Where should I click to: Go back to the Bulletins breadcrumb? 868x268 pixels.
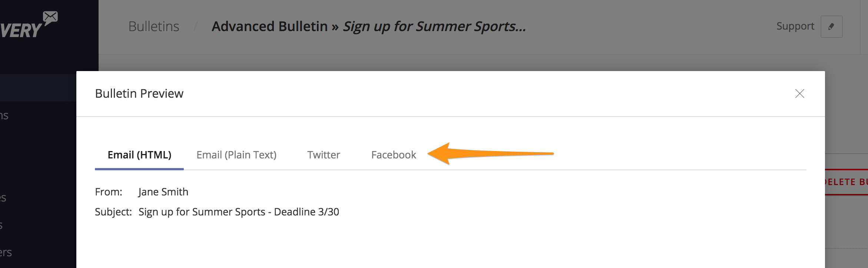pos(154,27)
